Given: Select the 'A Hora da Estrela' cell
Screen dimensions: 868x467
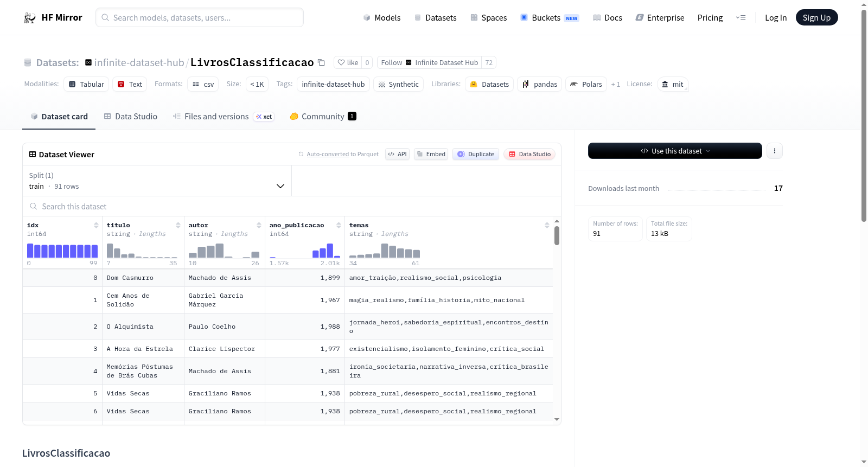Looking at the screenshot, I should 143,349.
